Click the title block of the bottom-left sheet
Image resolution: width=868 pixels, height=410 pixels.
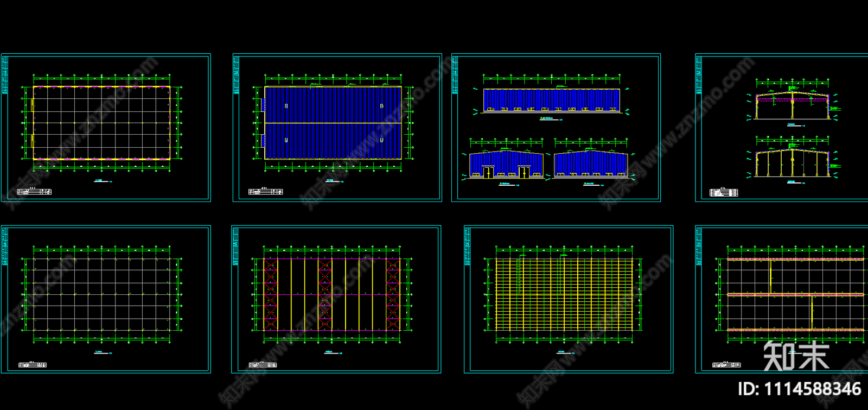pyautogui.click(x=33, y=365)
